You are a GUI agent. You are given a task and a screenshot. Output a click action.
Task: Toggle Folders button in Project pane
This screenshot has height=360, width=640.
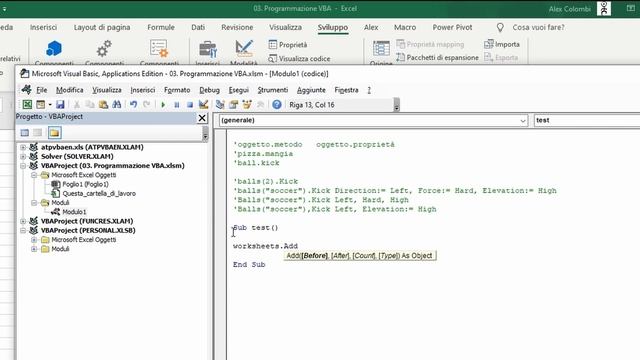click(54, 133)
